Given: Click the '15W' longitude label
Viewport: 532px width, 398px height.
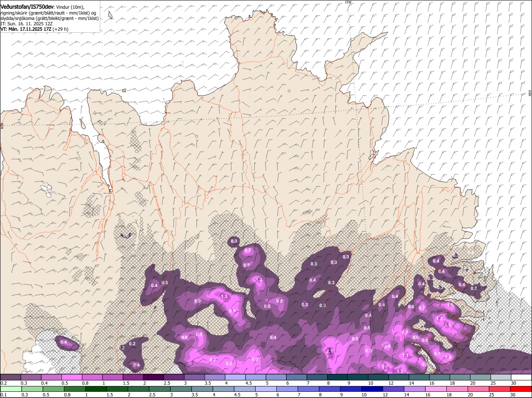Looking at the screenshot, I should click(x=348, y=2).
